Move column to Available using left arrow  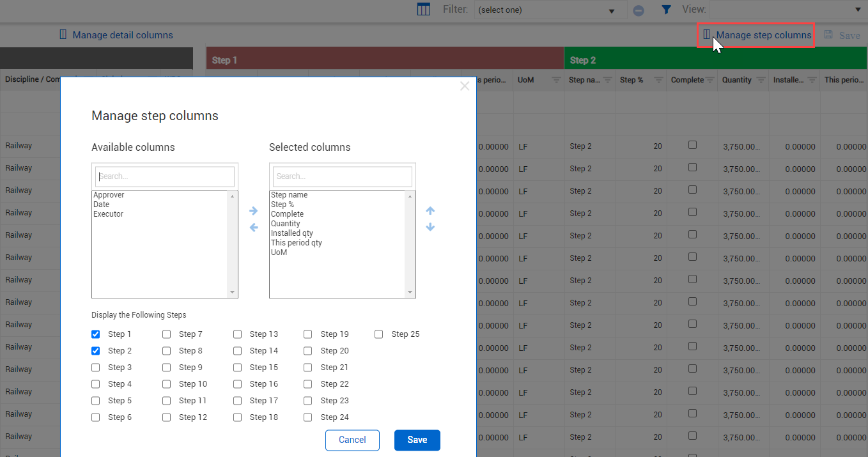click(x=254, y=228)
